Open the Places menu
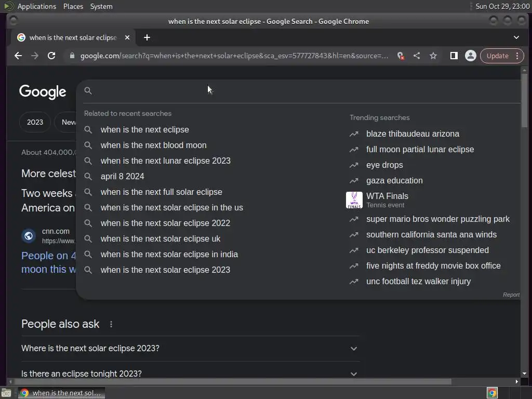The image size is (532, 399). click(x=73, y=6)
